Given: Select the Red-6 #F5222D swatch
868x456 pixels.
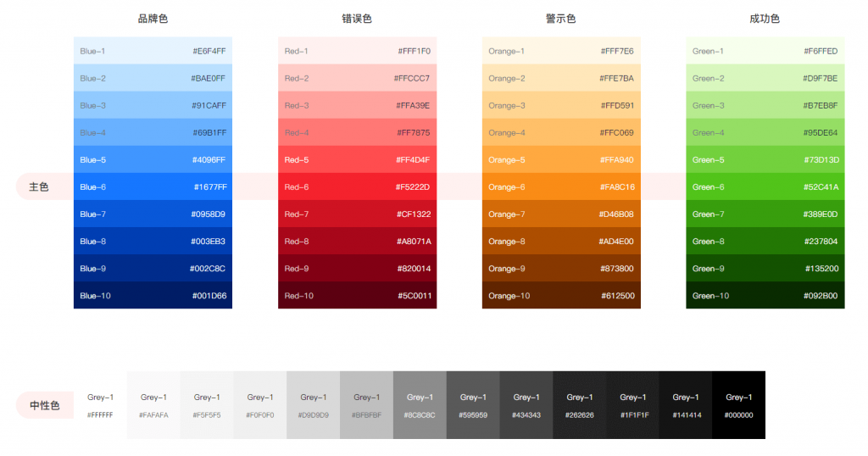Looking at the screenshot, I should (x=357, y=186).
